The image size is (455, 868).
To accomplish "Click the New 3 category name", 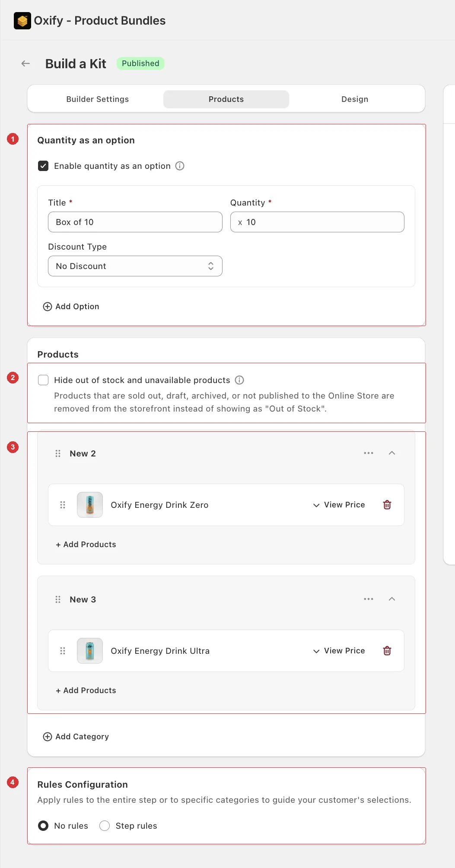I will click(83, 599).
